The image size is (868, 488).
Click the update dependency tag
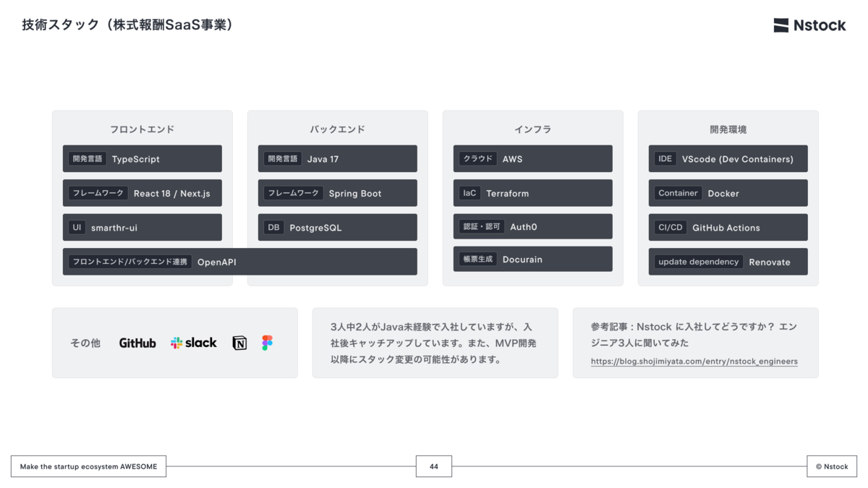click(699, 262)
